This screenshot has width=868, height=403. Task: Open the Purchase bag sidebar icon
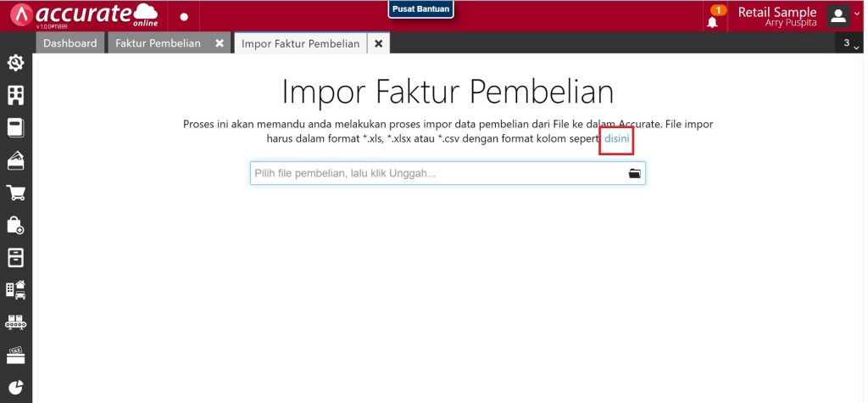coord(15,225)
